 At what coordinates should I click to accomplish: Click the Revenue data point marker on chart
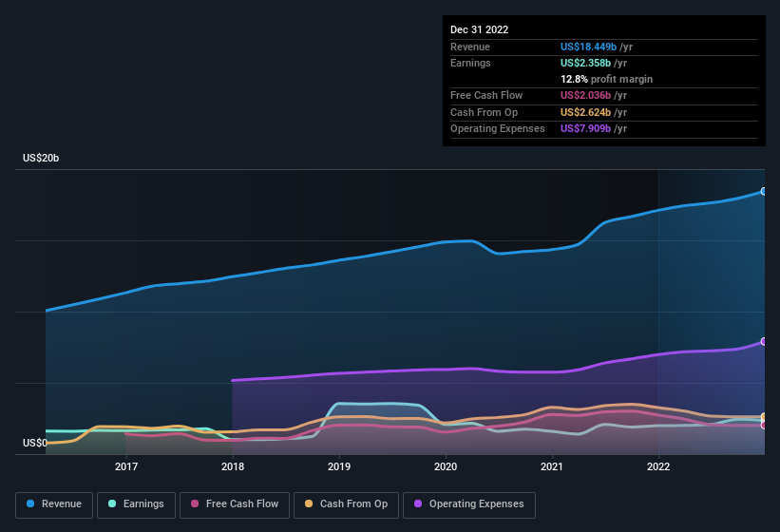[764, 191]
